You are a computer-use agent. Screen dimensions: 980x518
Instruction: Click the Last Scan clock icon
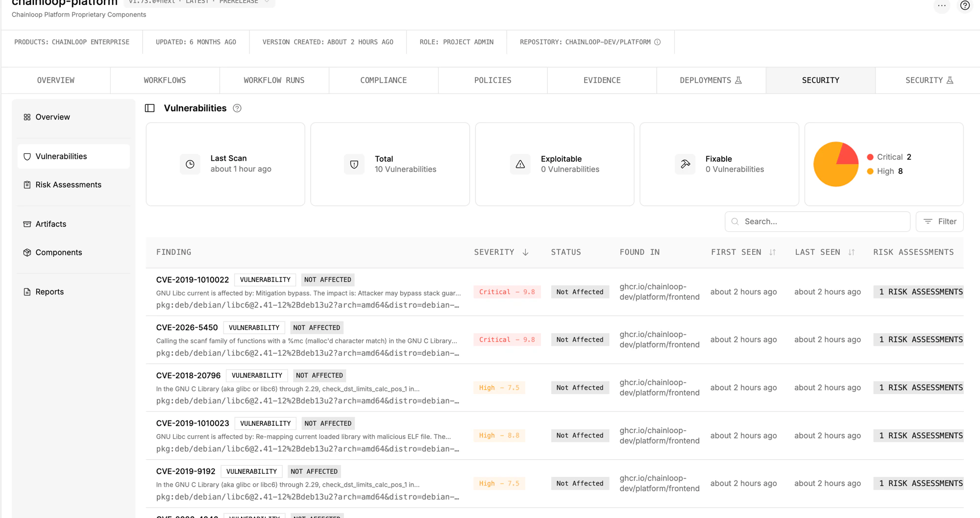click(x=190, y=164)
